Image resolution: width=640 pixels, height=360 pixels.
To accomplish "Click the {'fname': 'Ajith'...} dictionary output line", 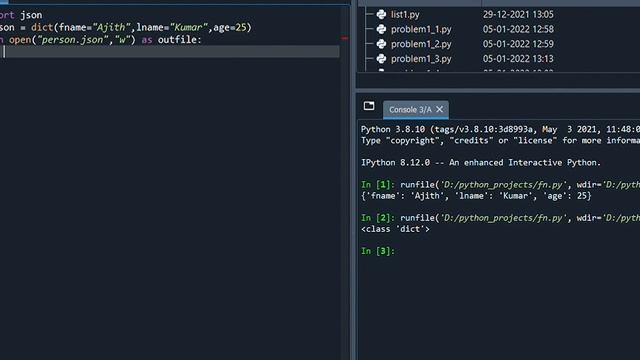I will (x=476, y=196).
